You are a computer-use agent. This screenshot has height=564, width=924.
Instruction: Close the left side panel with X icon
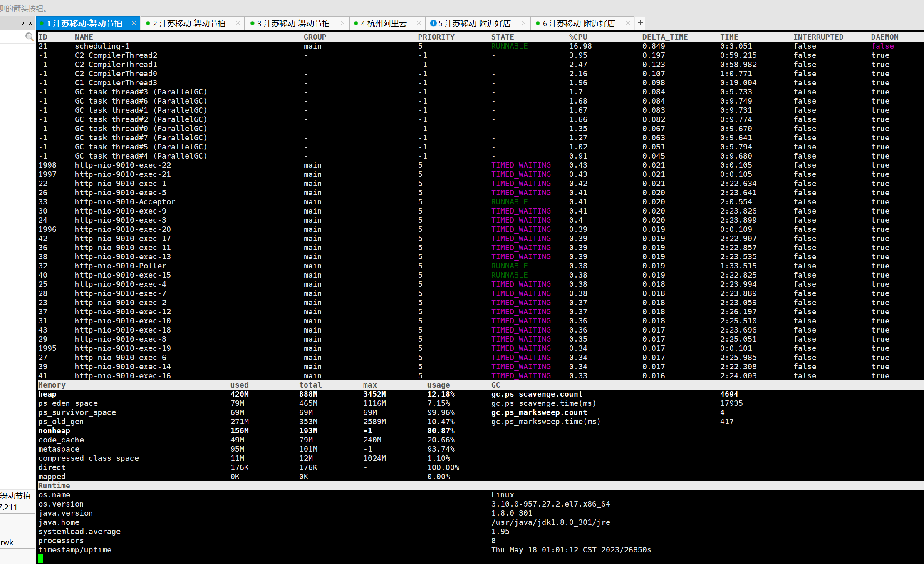click(30, 23)
